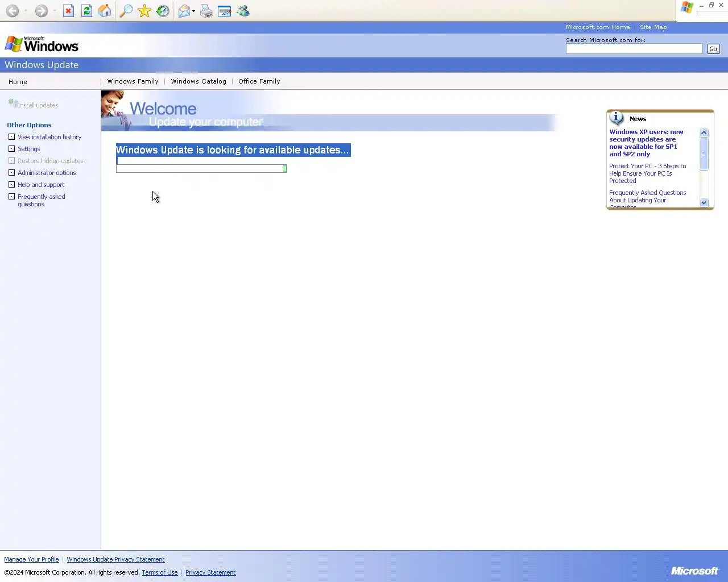Open Frequently asked questions in sidebar
Image resolution: width=728 pixels, height=582 pixels.
(x=41, y=200)
